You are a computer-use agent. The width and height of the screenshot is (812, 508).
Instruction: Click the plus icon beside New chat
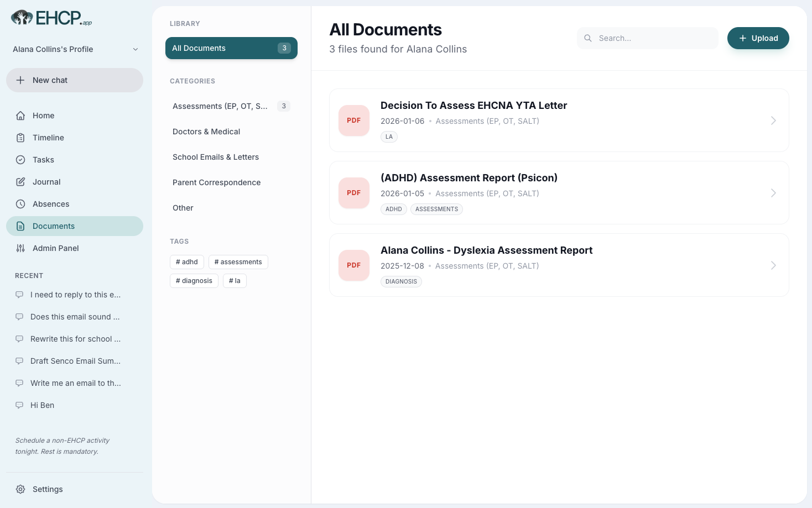(20, 80)
